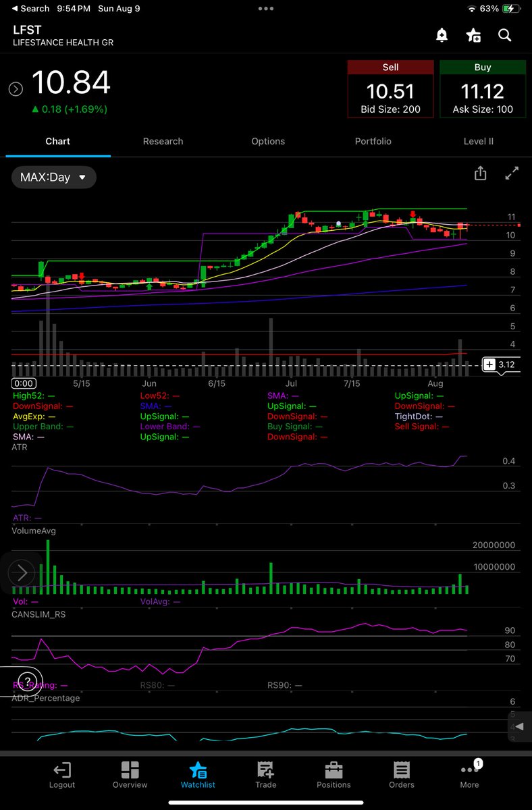This screenshot has width=532, height=810.
Task: Tap the RS80 value label
Action: tap(157, 684)
